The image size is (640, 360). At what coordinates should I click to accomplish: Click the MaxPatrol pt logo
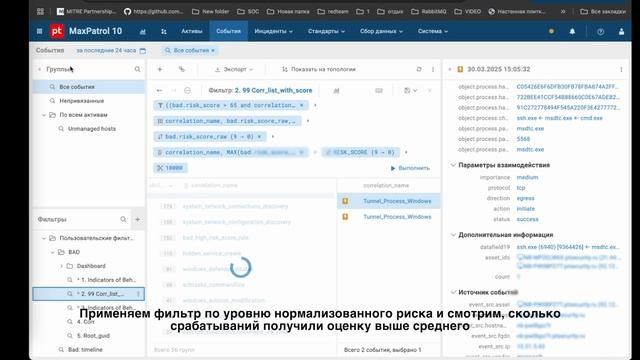[57, 31]
